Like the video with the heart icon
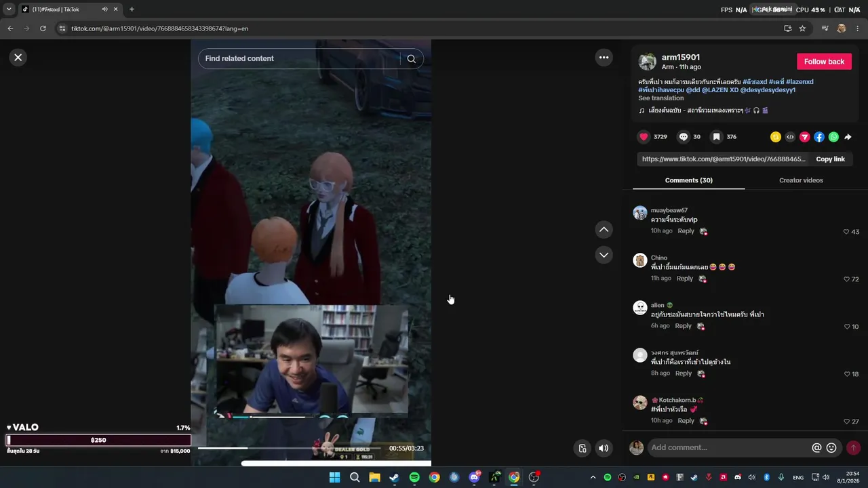868x488 pixels. tap(644, 137)
